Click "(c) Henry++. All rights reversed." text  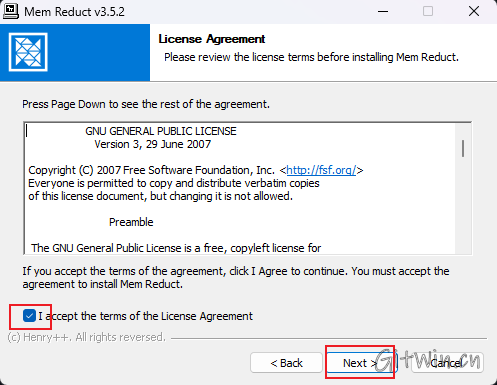coord(87,337)
